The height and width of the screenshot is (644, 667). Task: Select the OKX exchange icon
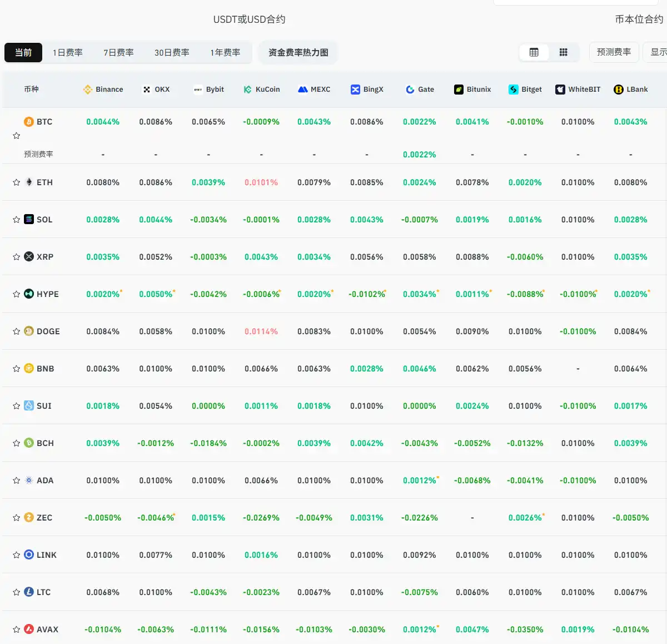click(146, 89)
